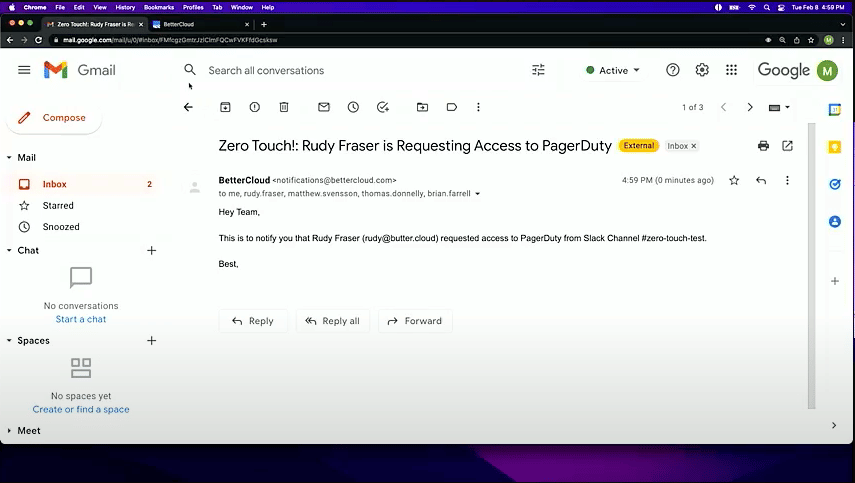855x483 pixels.
Task: Open the Chrome Bookmarks menu
Action: (x=159, y=7)
